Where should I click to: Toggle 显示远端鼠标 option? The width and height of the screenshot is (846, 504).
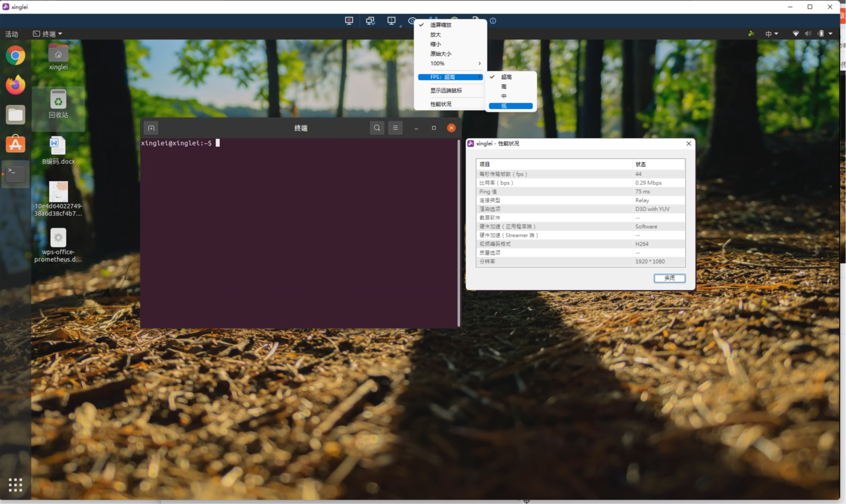coord(450,90)
